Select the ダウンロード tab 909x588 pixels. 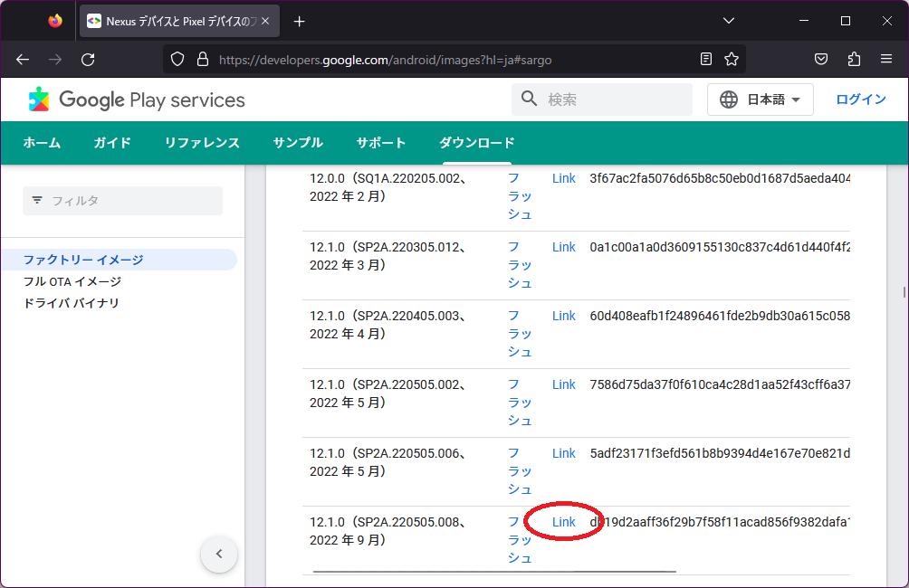(x=476, y=143)
